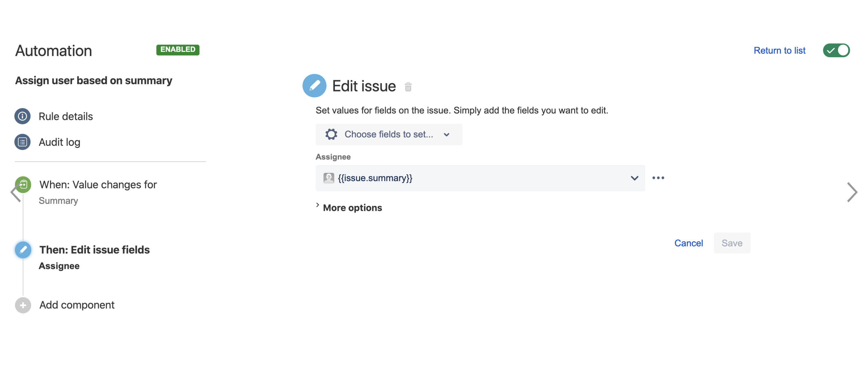Click the Audit log menu item
The width and height of the screenshot is (868, 377).
tap(59, 141)
